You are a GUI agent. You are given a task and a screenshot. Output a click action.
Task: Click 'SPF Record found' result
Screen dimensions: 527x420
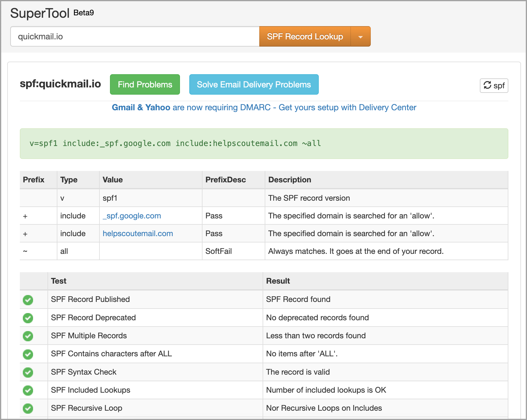pyautogui.click(x=298, y=299)
